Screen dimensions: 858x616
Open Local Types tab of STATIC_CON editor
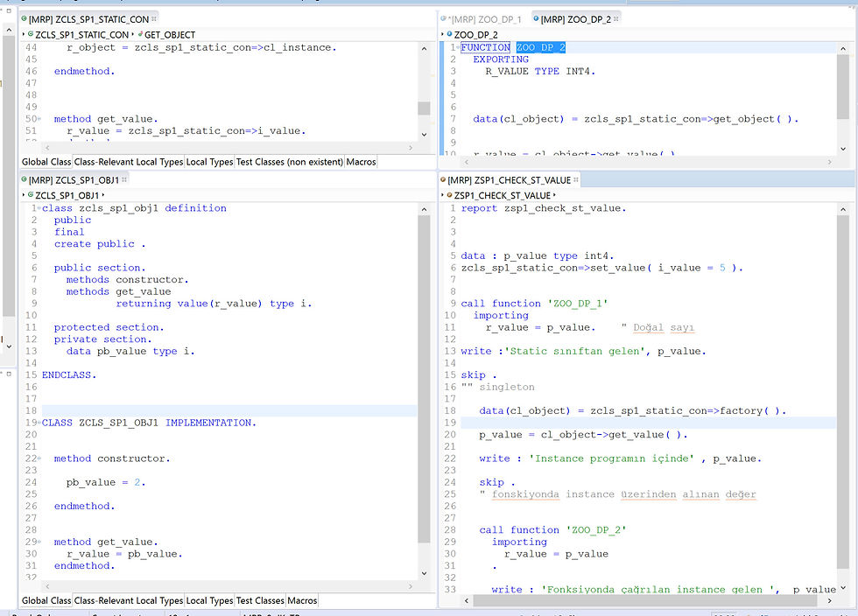click(209, 162)
